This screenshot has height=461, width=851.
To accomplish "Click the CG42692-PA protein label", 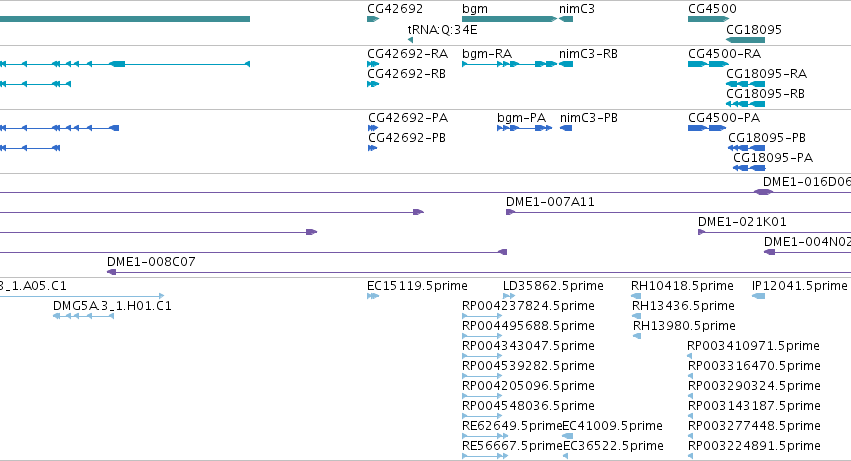I will [x=408, y=118].
